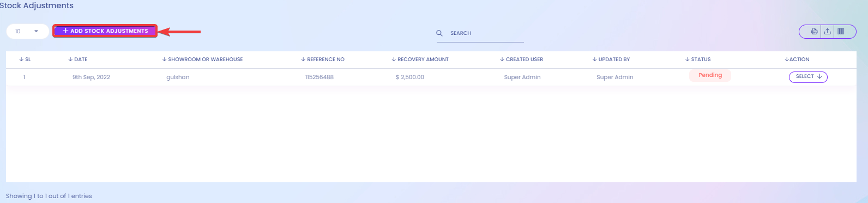This screenshot has height=203, width=868.
Task: Click the Stock Adjustments page title
Action: tap(36, 5)
